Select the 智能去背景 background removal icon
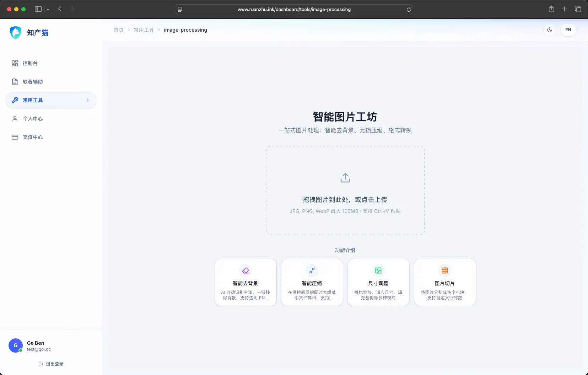The image size is (588, 375). (x=246, y=270)
